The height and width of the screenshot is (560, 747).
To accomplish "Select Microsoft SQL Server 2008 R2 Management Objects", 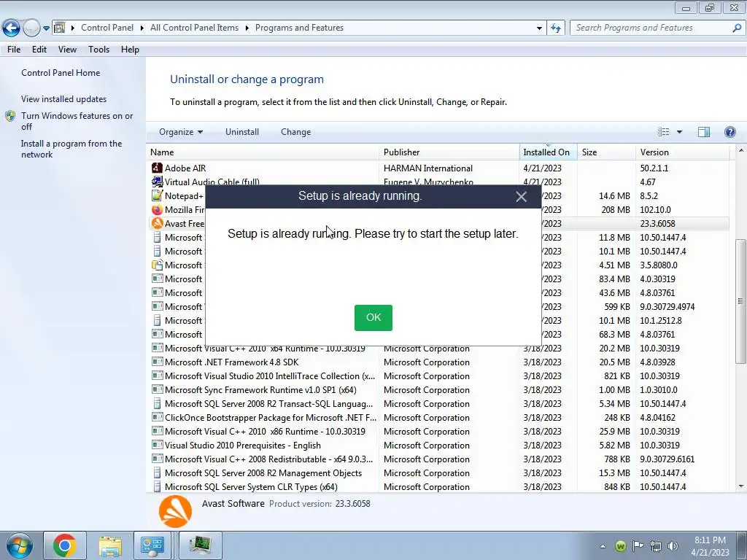I will (x=439, y=472).
